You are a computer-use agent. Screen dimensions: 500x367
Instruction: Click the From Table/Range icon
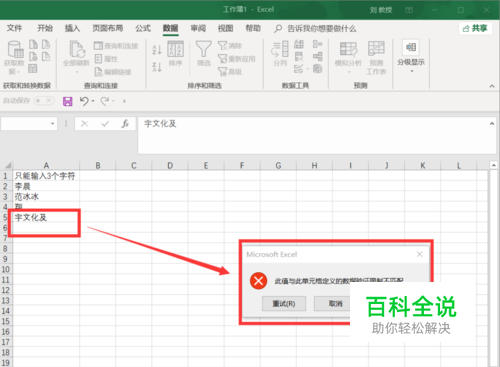click(x=33, y=69)
